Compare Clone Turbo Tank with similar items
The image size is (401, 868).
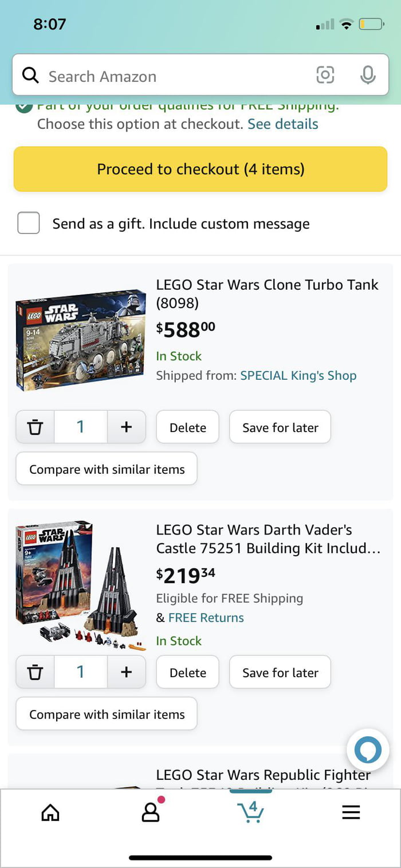[x=106, y=469]
